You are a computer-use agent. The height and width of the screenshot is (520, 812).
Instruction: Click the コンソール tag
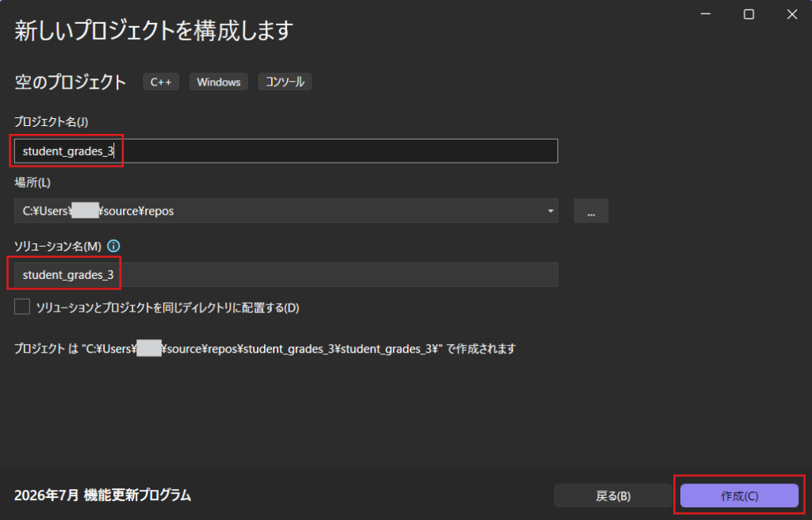tap(285, 82)
